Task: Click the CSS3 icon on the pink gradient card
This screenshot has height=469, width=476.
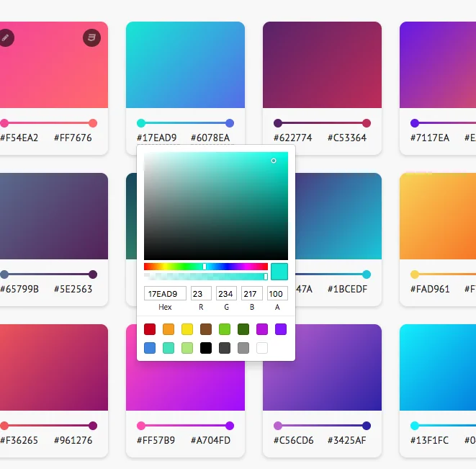Action: [91, 38]
